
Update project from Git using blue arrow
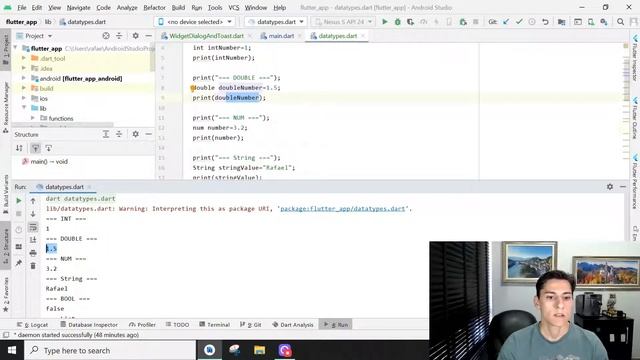click(x=506, y=22)
